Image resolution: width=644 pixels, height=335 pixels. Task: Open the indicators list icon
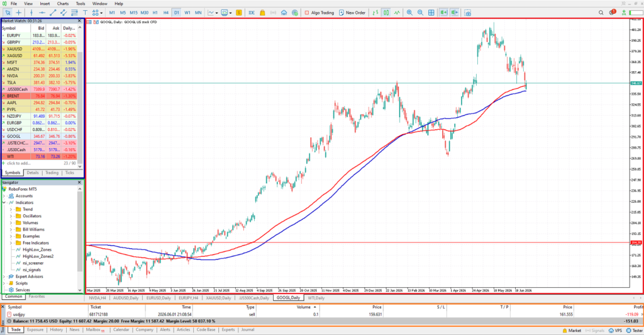point(211,13)
